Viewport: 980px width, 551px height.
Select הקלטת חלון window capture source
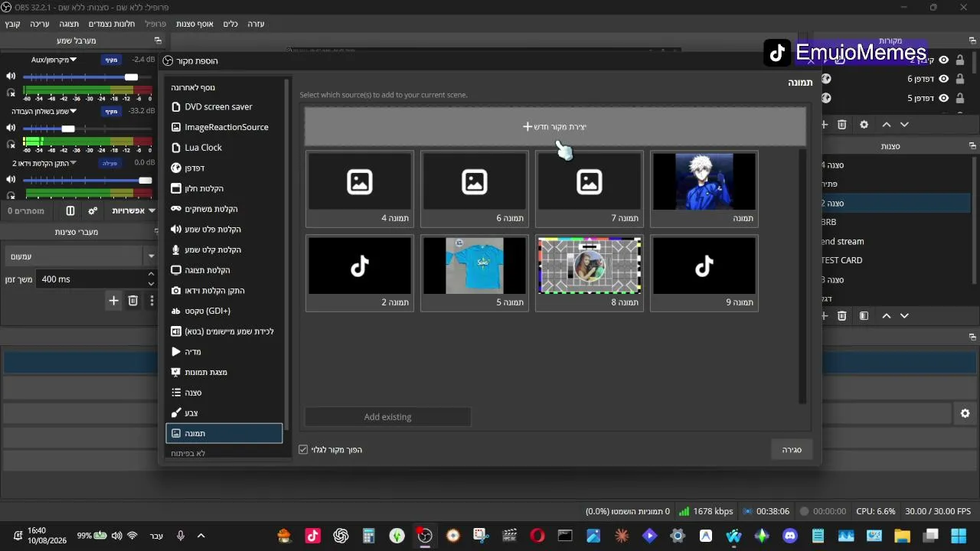[x=224, y=188]
